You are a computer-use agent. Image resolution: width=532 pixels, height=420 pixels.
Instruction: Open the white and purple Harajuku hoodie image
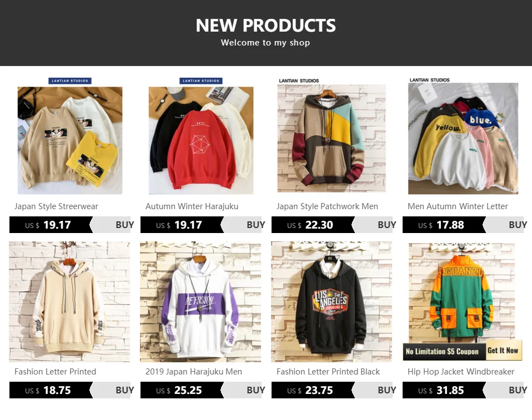(201, 302)
